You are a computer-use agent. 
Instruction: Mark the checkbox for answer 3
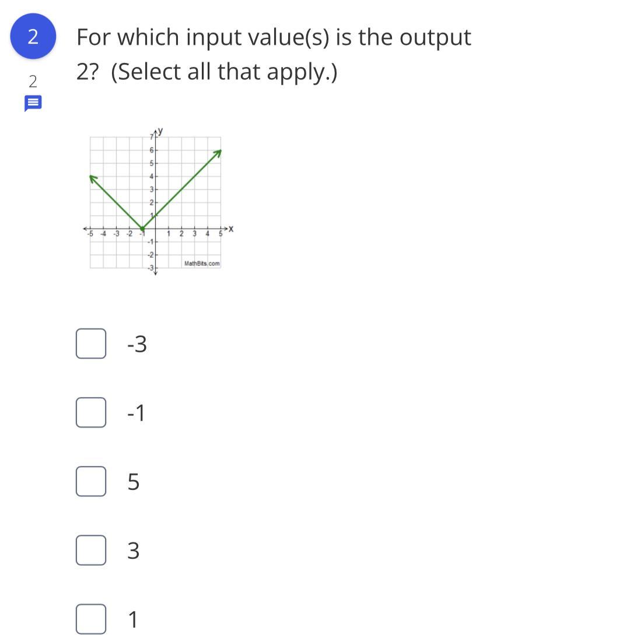pyautogui.click(x=91, y=550)
